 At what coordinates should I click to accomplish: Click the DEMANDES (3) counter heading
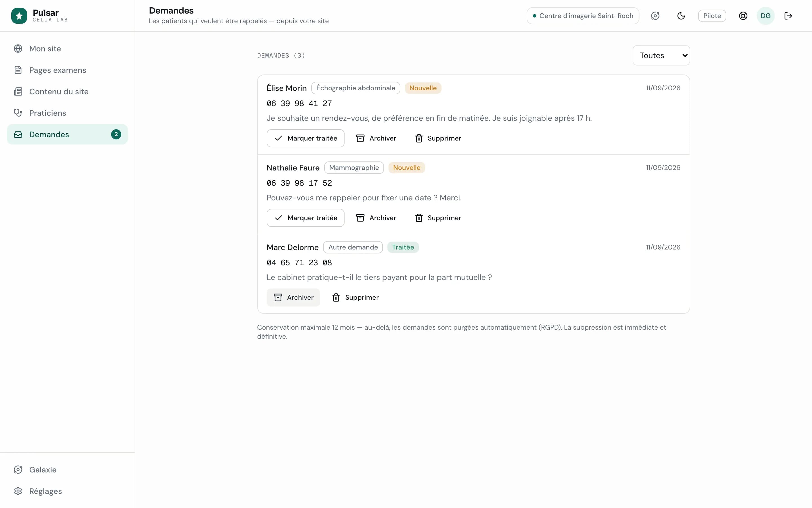[x=281, y=55]
